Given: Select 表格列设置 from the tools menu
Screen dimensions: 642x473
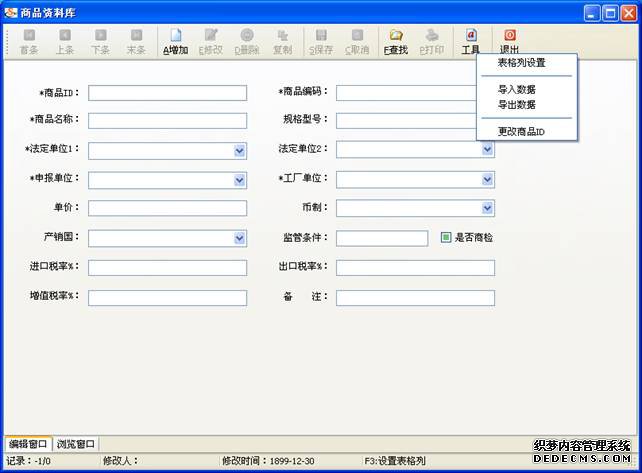Looking at the screenshot, I should [x=521, y=62].
